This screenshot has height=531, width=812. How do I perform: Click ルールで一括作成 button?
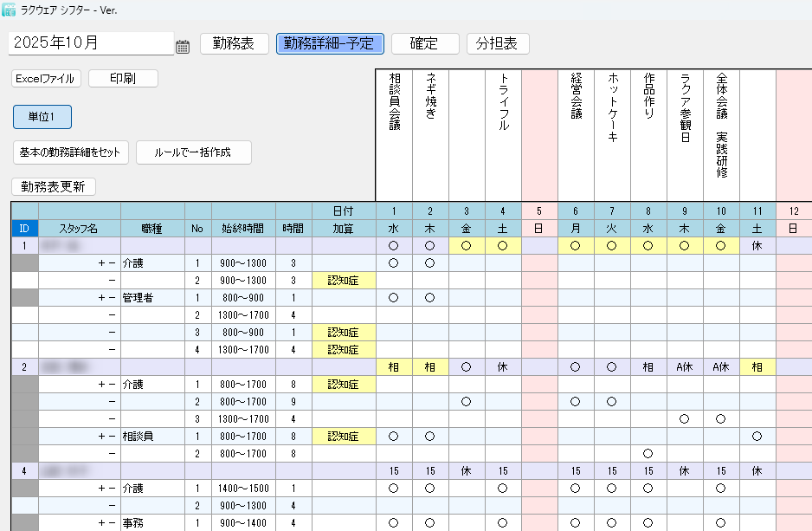pos(193,152)
